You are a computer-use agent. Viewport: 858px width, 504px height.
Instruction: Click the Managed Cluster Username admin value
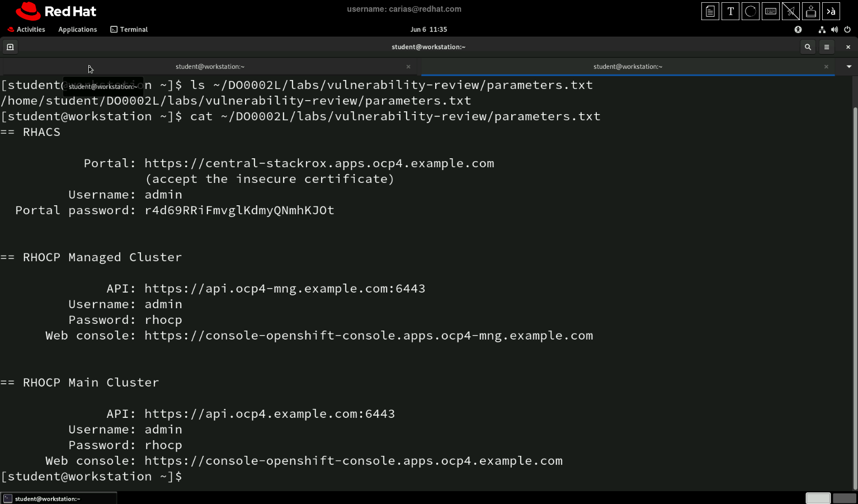pos(163,304)
